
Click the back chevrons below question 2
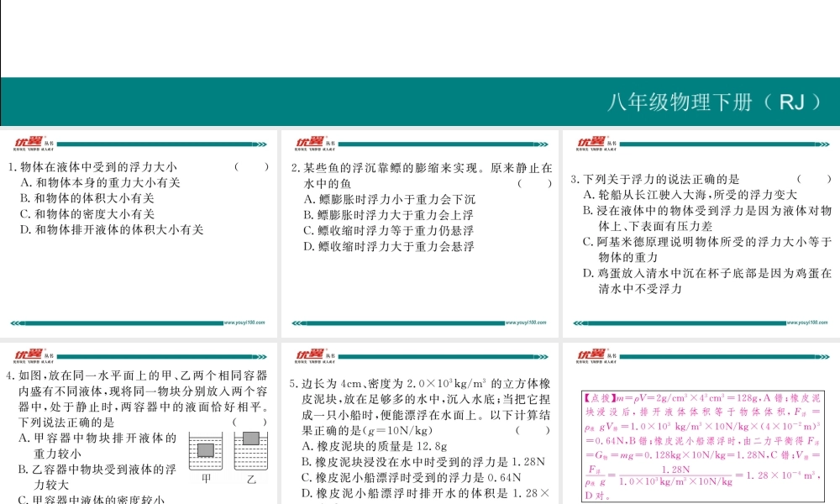(298, 321)
